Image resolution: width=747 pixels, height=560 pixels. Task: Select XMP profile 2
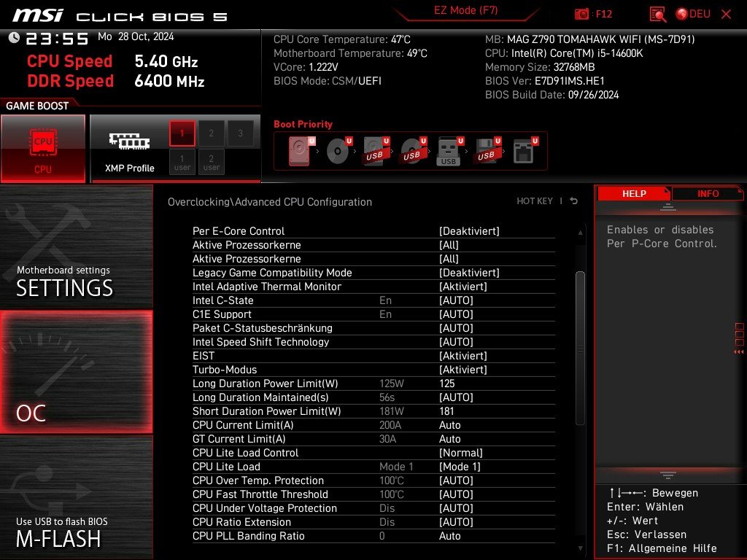tap(211, 133)
